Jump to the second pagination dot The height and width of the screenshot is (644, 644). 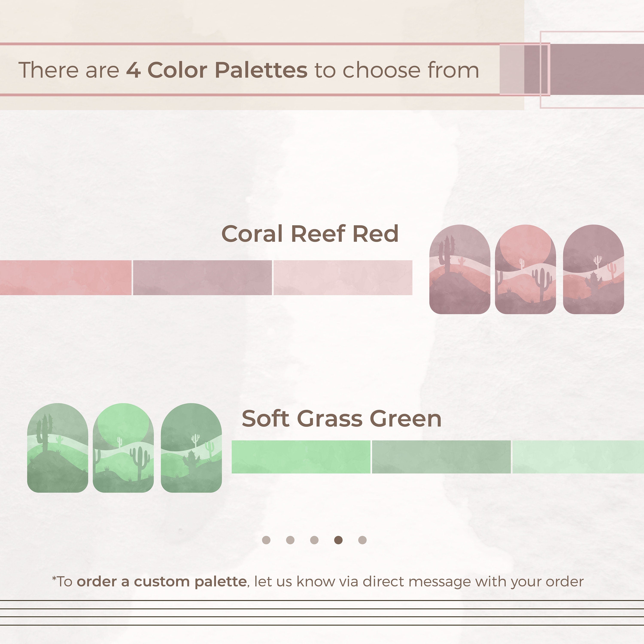pos(290,540)
